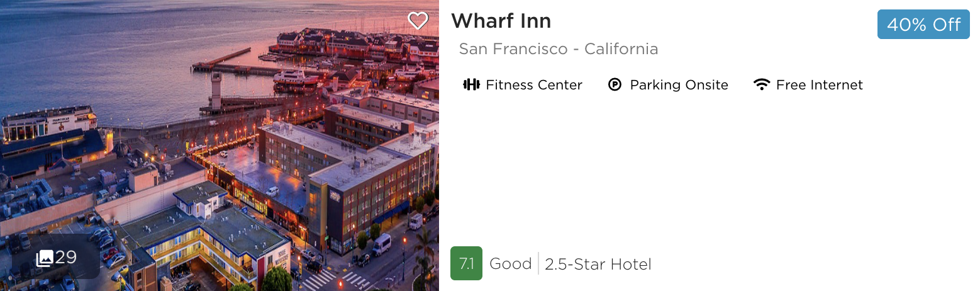The height and width of the screenshot is (291, 980).
Task: Select the Fitness Center amenity label
Action: click(x=534, y=85)
